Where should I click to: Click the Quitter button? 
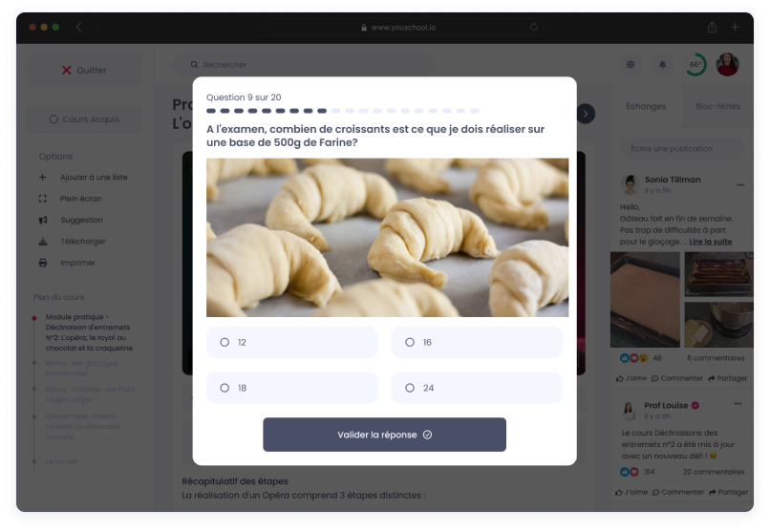click(x=84, y=70)
